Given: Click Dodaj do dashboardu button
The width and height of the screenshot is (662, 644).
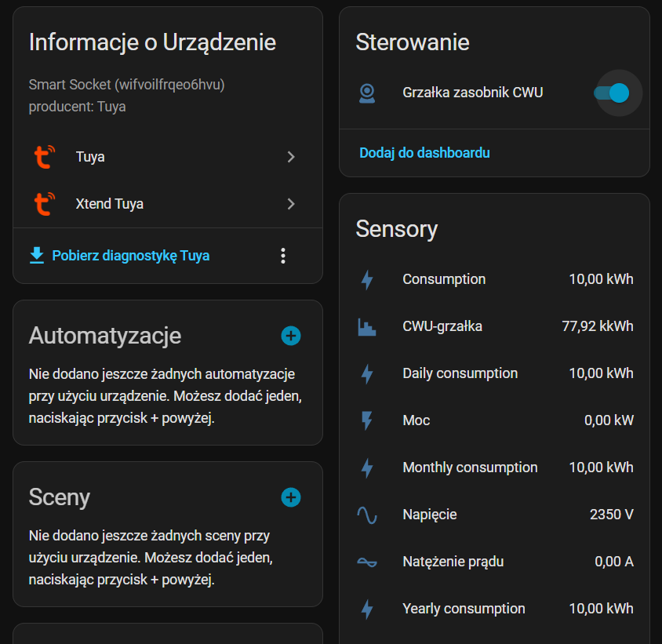Looking at the screenshot, I should [x=424, y=153].
